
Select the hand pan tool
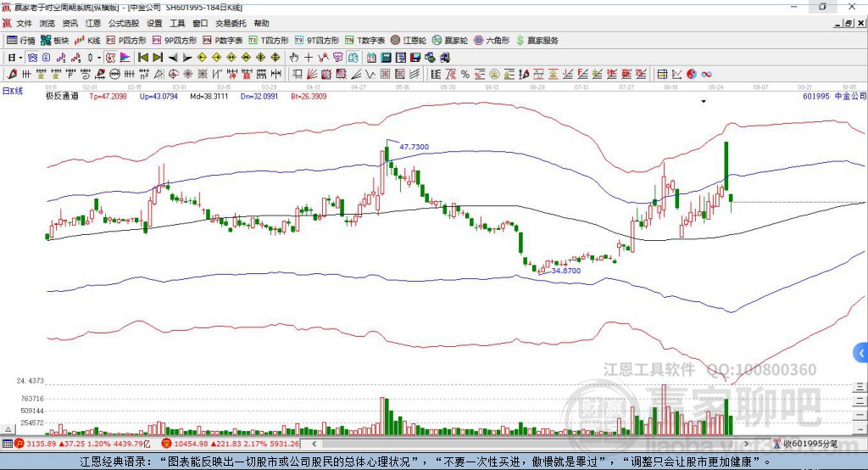click(294, 58)
